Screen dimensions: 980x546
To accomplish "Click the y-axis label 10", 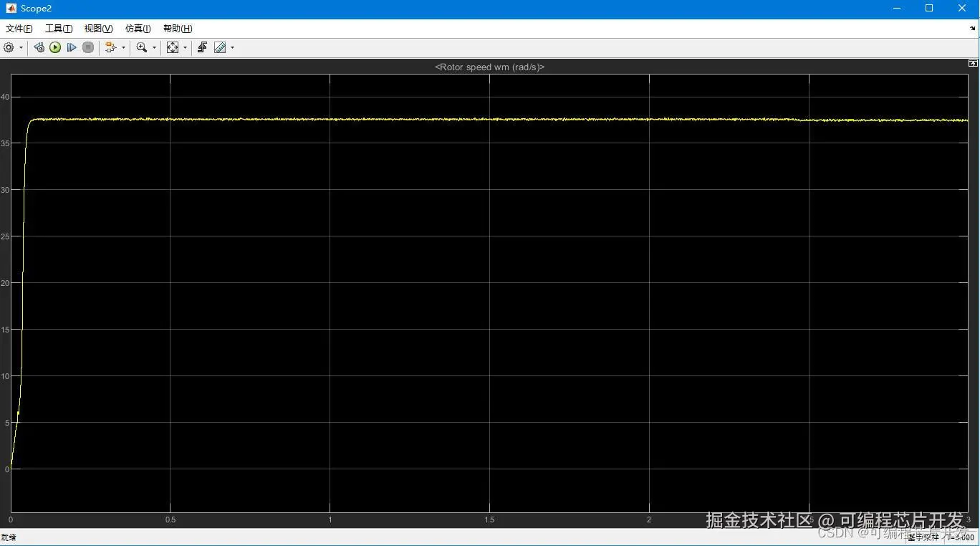I will click(x=5, y=376).
